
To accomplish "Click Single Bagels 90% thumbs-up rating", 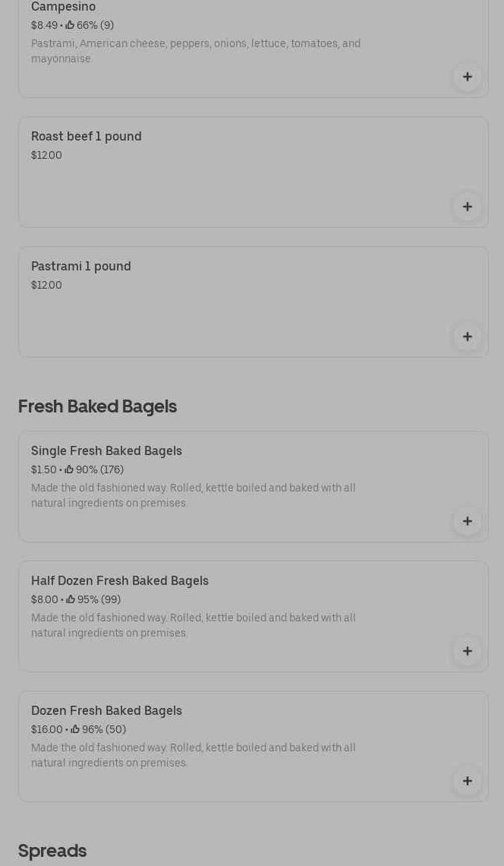I will coord(94,470).
